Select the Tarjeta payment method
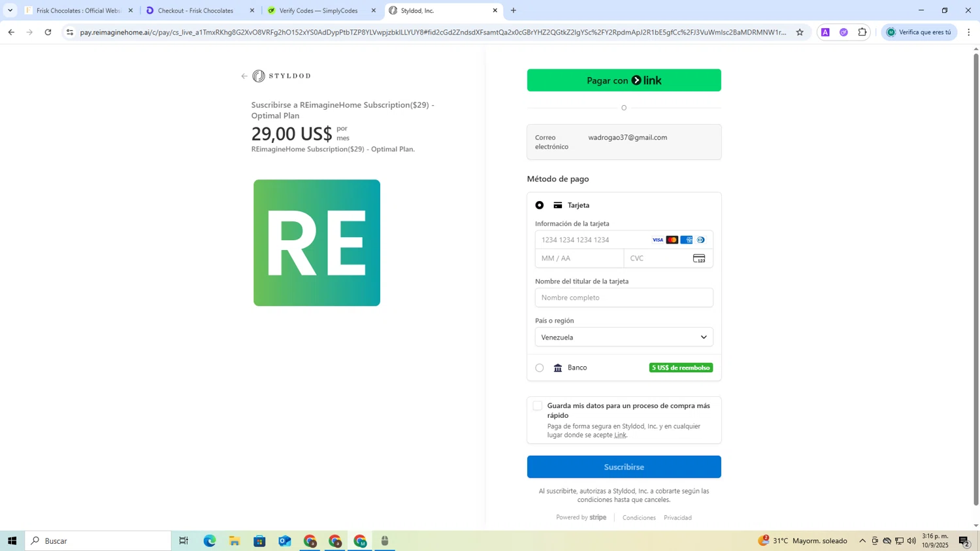This screenshot has width=980, height=551. [540, 205]
